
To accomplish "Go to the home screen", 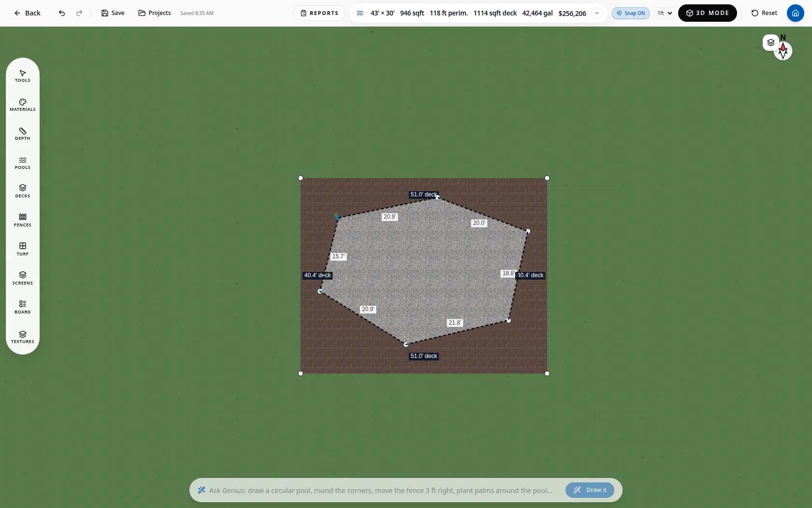I will (x=796, y=13).
